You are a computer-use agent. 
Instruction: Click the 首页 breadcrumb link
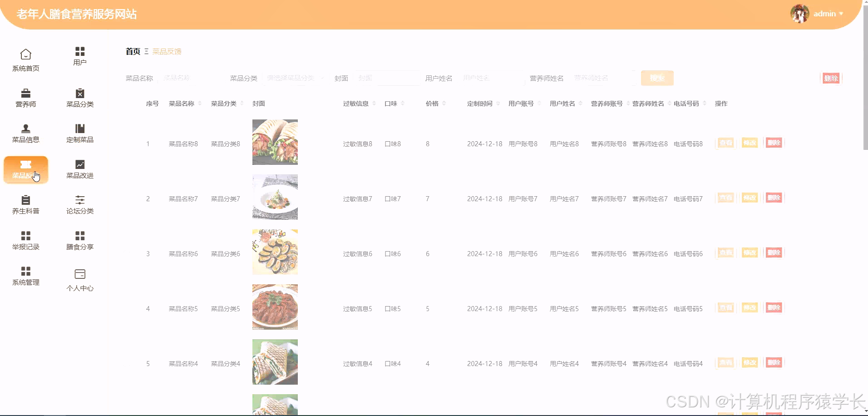click(132, 51)
